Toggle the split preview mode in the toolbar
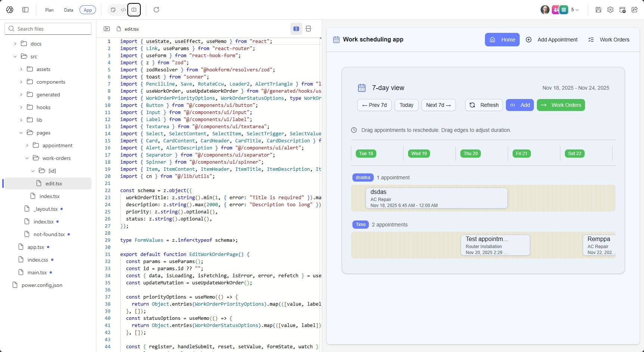This screenshot has height=352, width=644. [x=134, y=10]
